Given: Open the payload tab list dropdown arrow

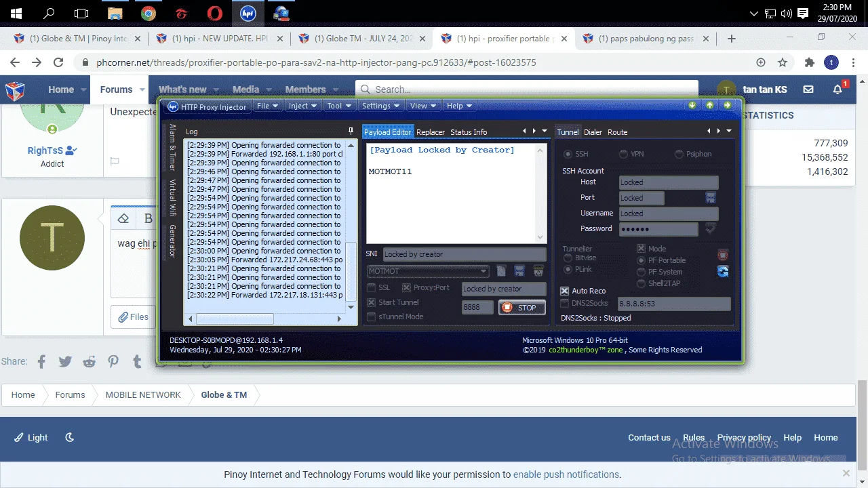Looking at the screenshot, I should 545,131.
